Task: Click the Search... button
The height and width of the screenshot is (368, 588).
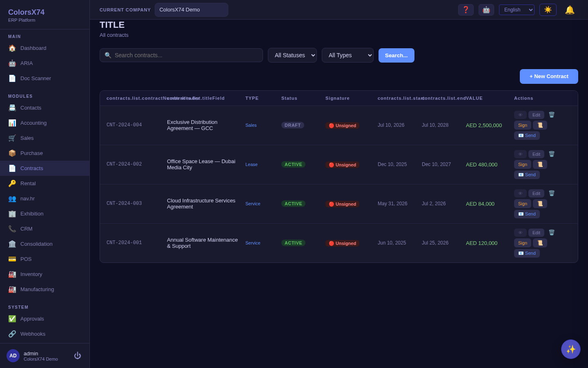Action: (396, 55)
